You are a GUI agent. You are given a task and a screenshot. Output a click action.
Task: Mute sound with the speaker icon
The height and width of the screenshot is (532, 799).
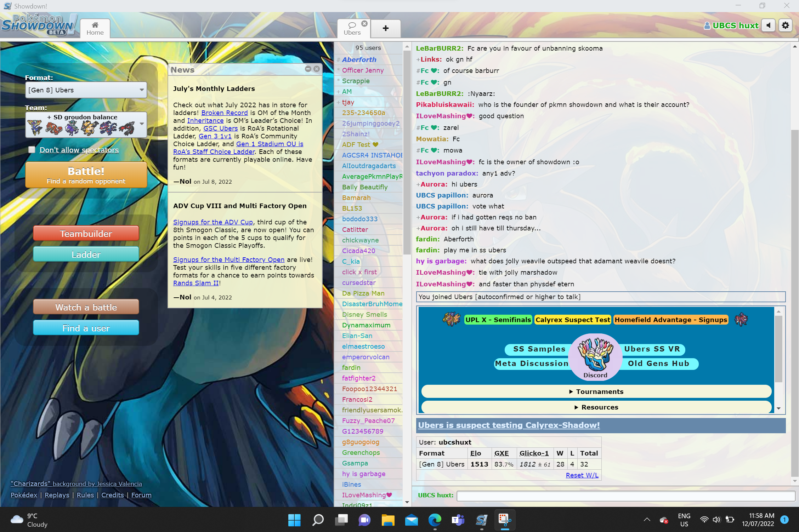click(768, 25)
